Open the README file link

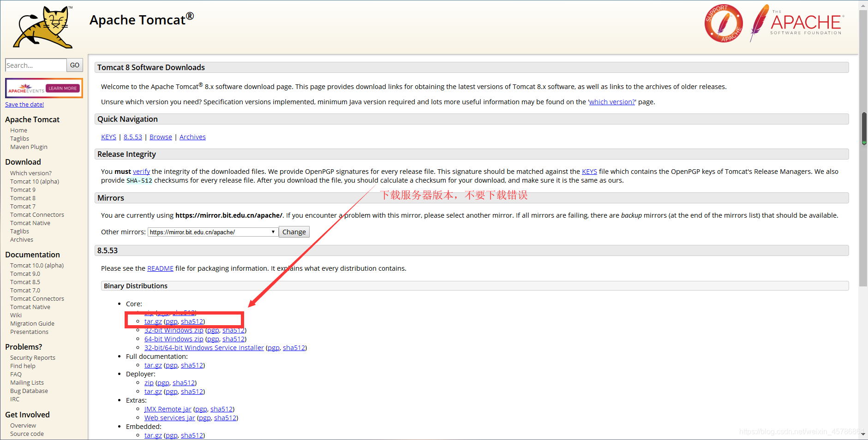tap(160, 268)
